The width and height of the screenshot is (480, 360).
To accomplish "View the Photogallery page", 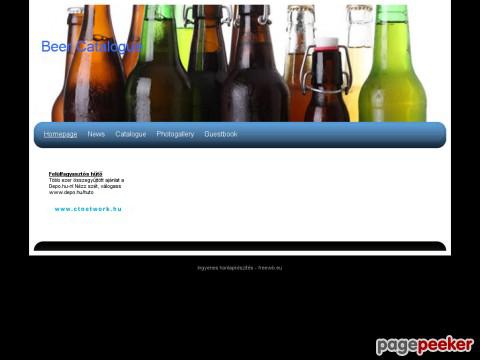I will (175, 134).
